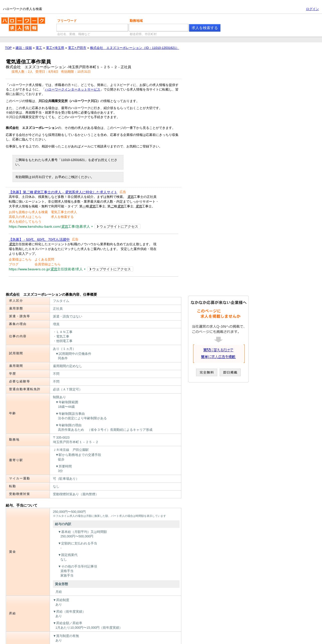Click the 派遣・請負ではない cell
Viewport: 322px width, 644px height.
115,316
